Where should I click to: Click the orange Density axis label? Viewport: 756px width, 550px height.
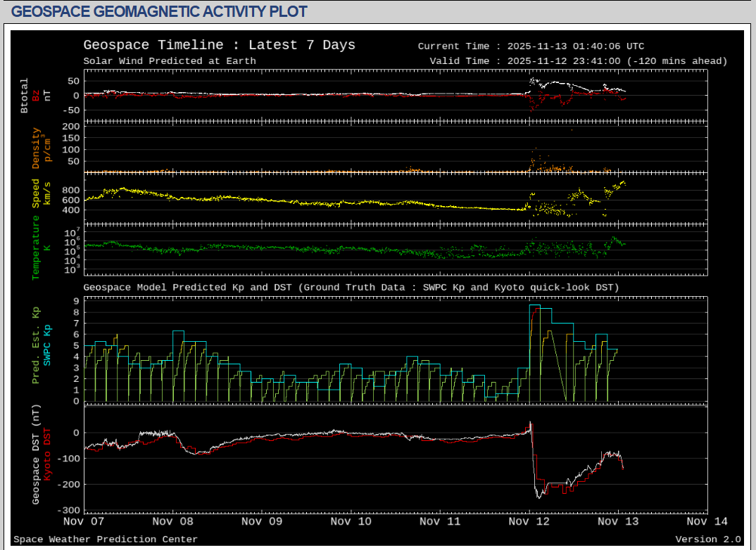pyautogui.click(x=36, y=148)
